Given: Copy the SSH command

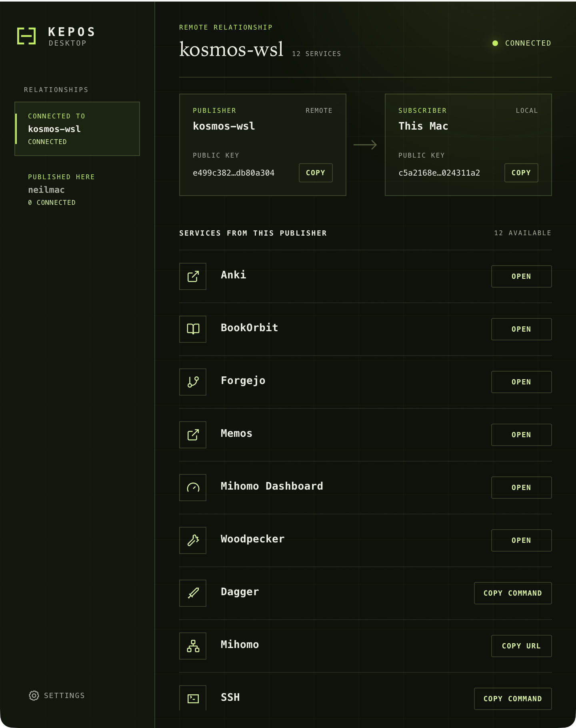Looking at the screenshot, I should tap(513, 699).
